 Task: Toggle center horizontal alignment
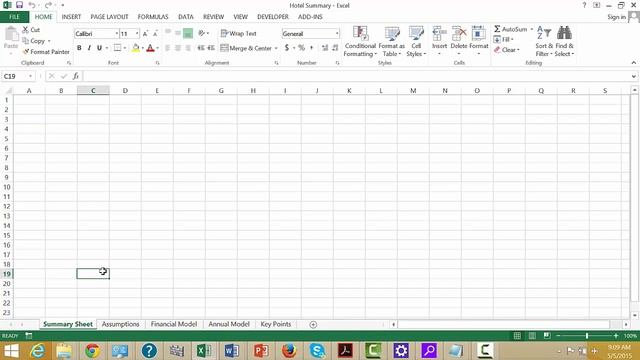coord(178,48)
